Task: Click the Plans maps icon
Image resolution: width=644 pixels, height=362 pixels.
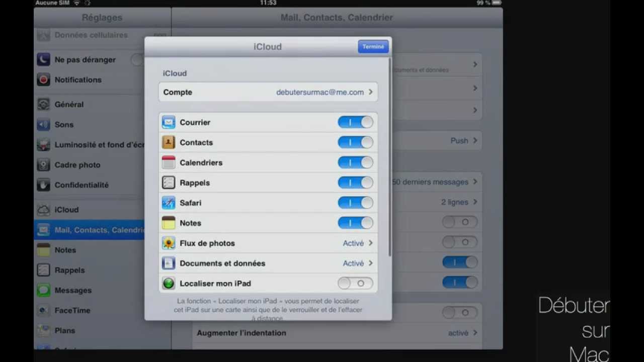Action: [x=44, y=330]
